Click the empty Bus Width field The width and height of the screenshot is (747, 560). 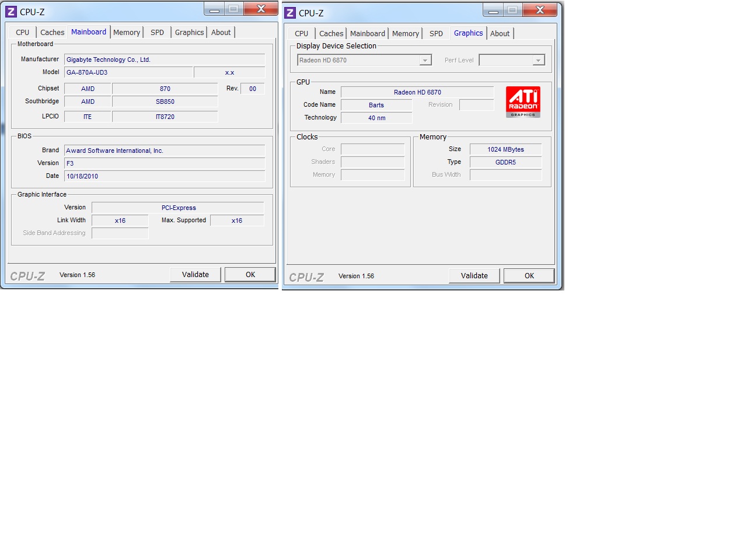(x=506, y=175)
